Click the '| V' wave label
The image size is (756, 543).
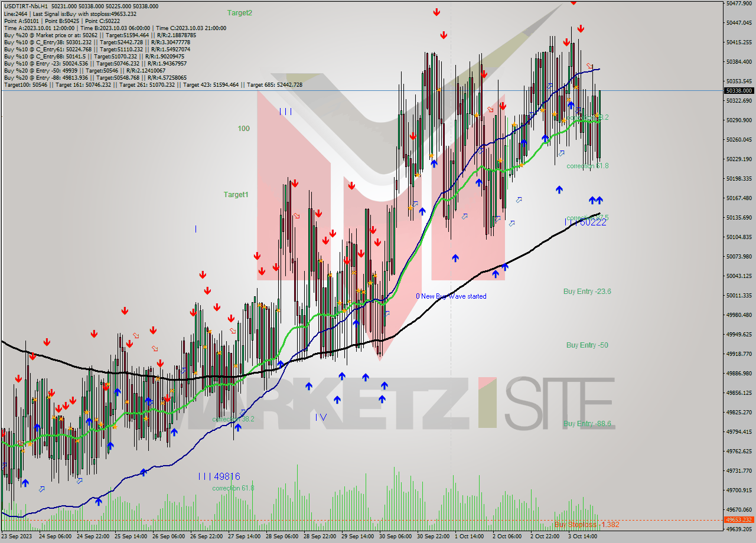321,417
